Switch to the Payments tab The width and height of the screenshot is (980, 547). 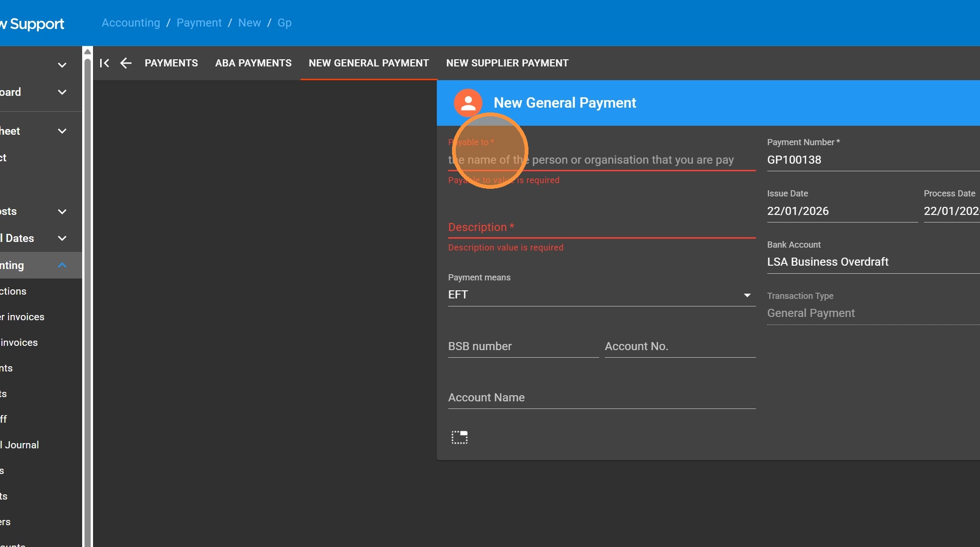[171, 63]
